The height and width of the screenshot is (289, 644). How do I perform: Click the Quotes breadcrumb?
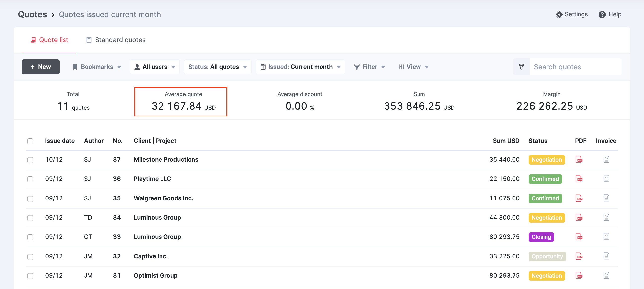click(32, 14)
